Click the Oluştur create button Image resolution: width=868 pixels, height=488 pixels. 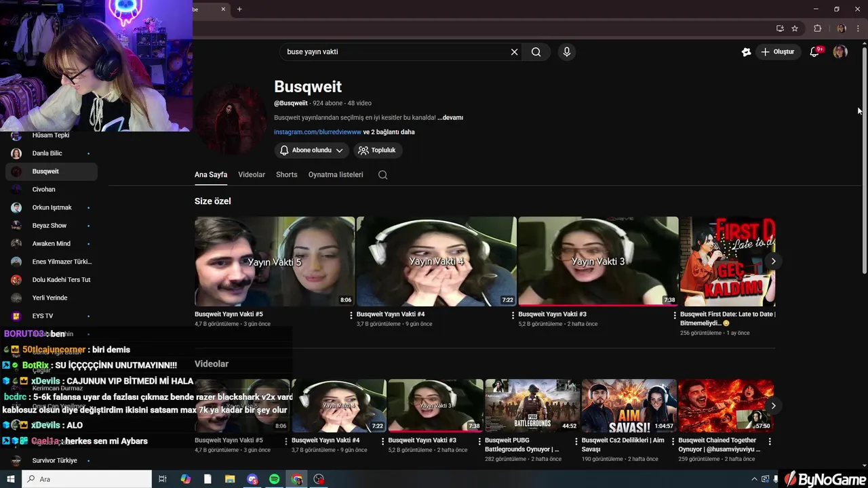777,52
